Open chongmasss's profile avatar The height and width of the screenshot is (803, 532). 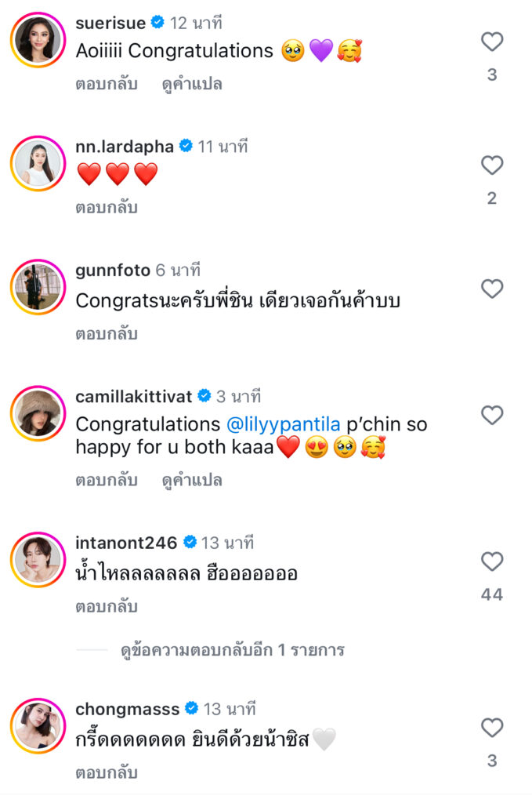coord(38,725)
